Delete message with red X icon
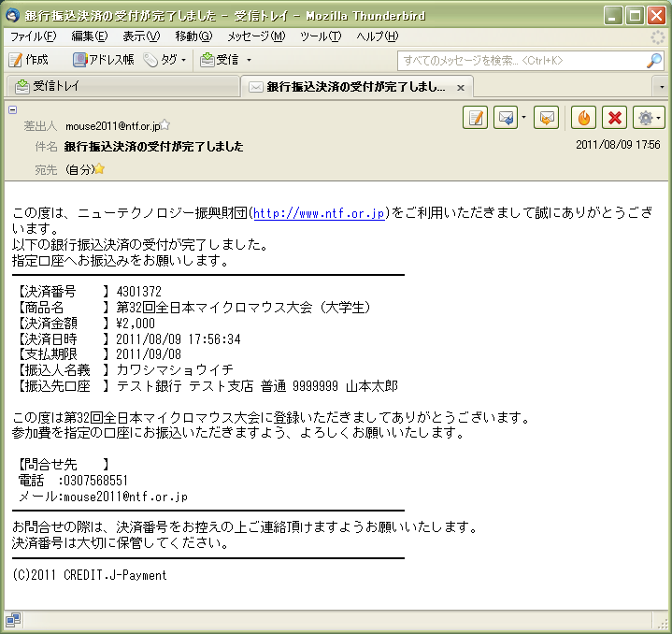The width and height of the screenshot is (672, 634). (x=615, y=118)
